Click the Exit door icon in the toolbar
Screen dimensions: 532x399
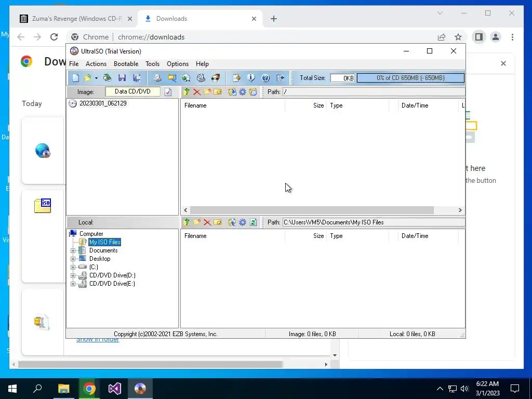click(x=280, y=78)
